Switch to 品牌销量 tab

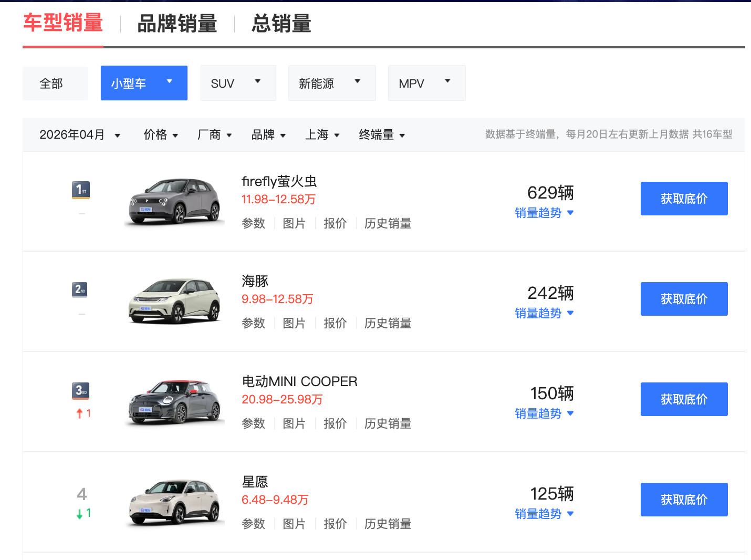177,24
